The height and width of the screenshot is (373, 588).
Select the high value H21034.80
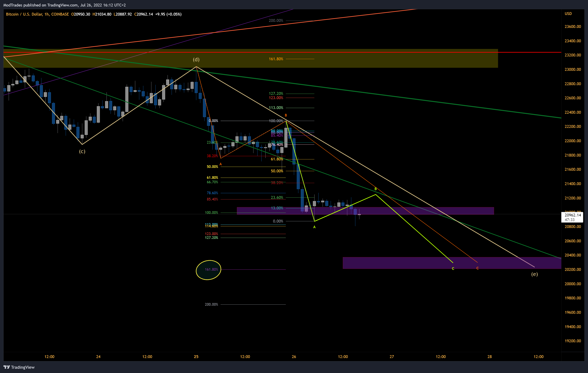[x=102, y=14]
